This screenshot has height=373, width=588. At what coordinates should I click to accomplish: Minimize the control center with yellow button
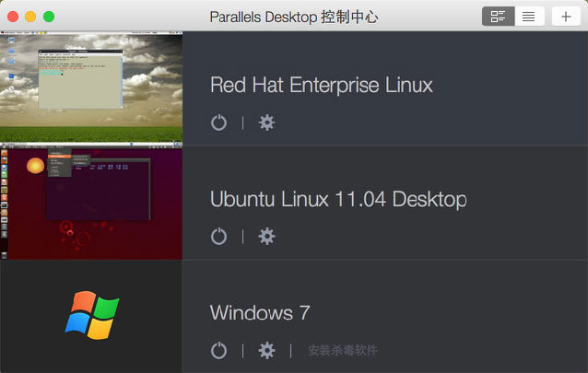click(x=30, y=17)
